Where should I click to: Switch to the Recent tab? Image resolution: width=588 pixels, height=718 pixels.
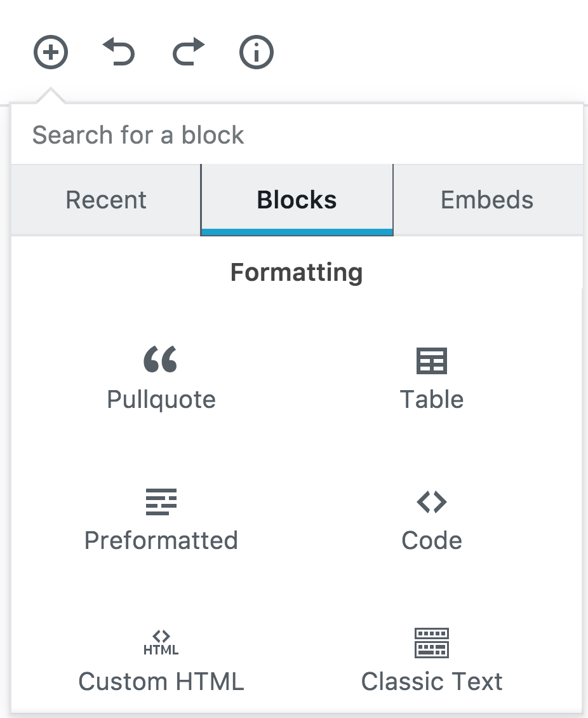click(x=105, y=200)
